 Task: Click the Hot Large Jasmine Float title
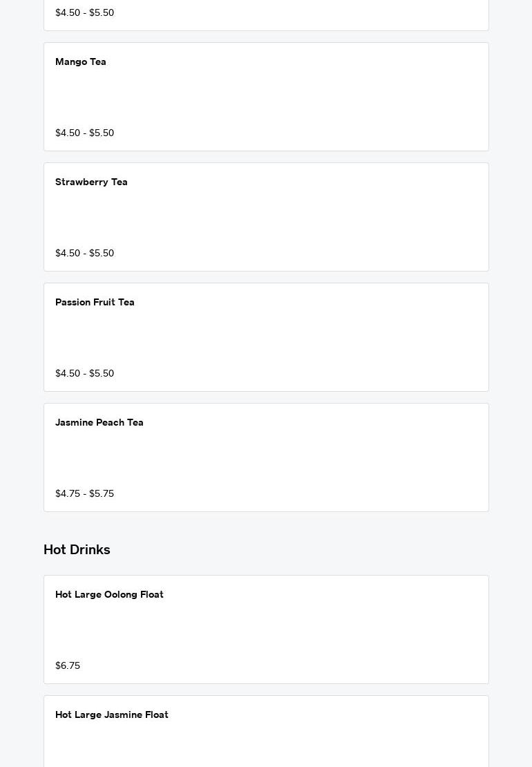(112, 715)
